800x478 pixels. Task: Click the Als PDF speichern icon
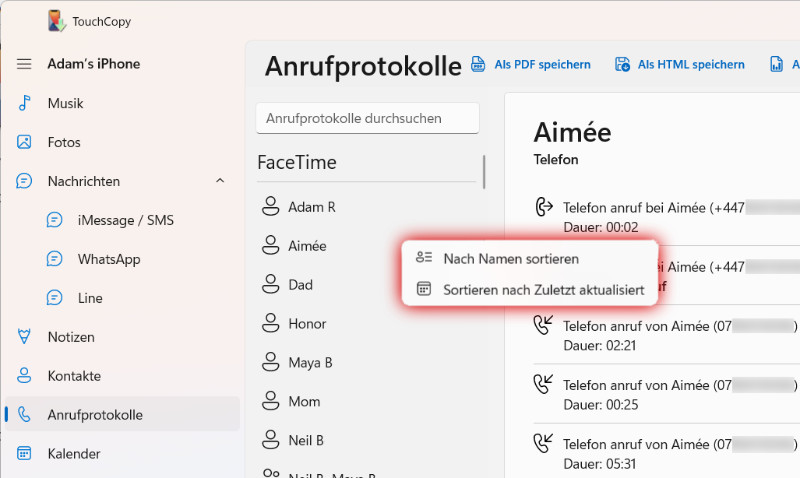[478, 64]
